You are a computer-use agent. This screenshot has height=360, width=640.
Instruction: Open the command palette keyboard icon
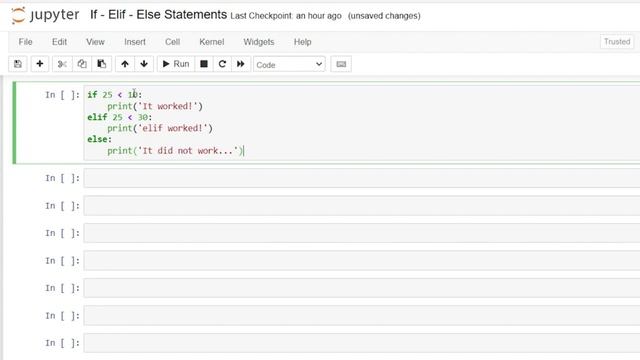click(341, 64)
